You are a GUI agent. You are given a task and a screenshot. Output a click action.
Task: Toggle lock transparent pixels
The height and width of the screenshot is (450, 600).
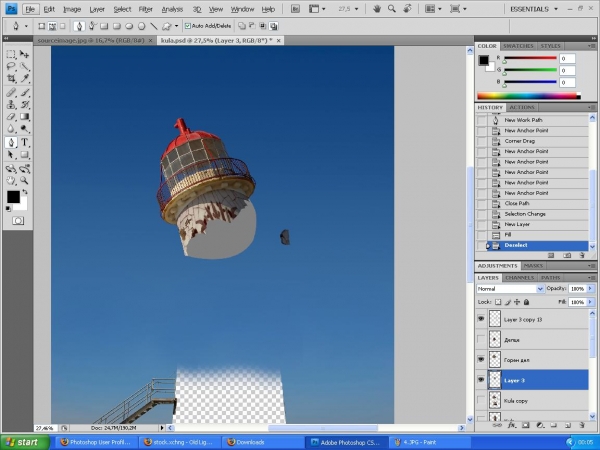498,302
